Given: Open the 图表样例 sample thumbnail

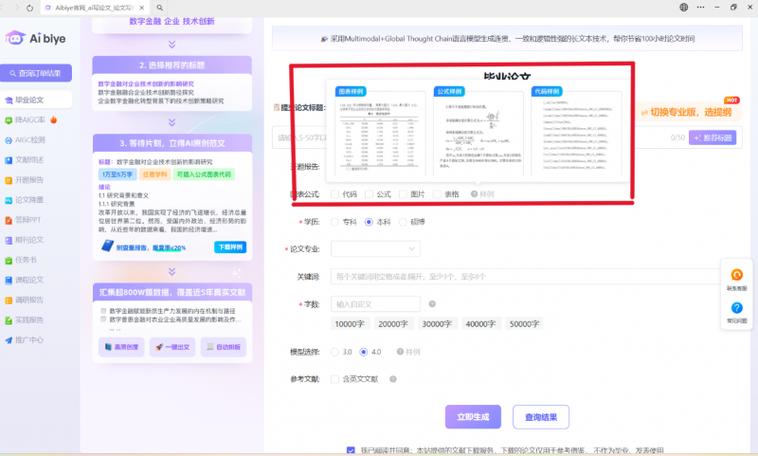Looking at the screenshot, I should click(379, 132).
